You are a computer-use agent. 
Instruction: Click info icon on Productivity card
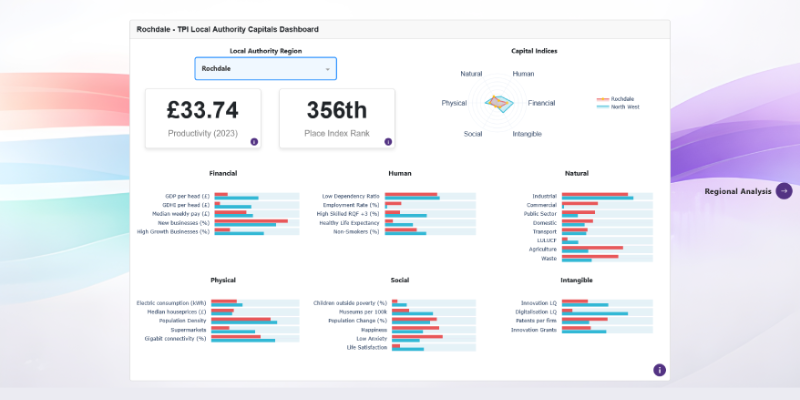(x=254, y=142)
